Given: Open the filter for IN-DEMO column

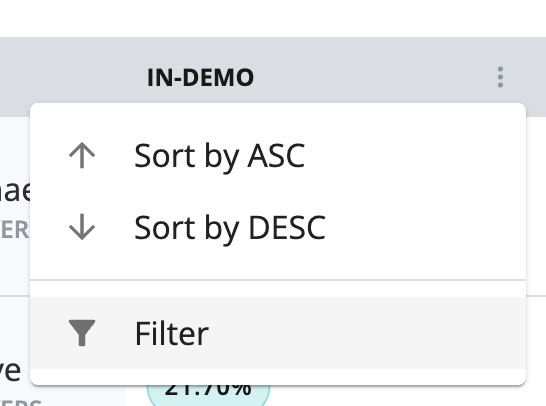Looking at the screenshot, I should [x=278, y=333].
